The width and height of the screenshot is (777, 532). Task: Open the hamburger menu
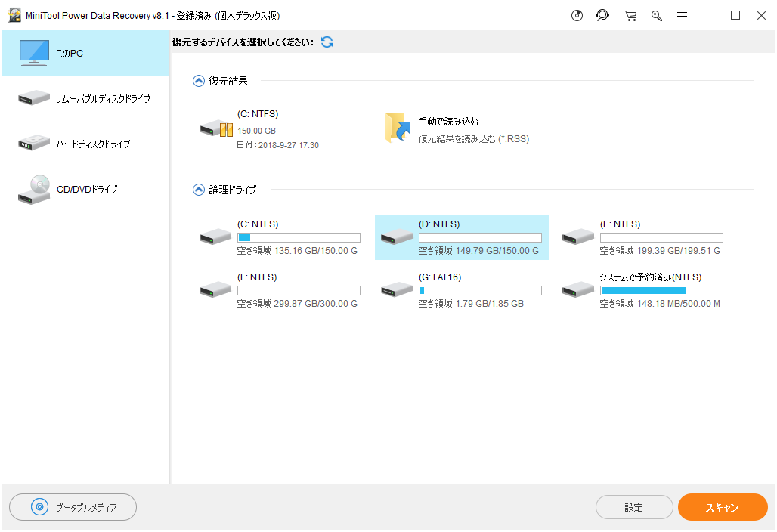[x=683, y=17]
